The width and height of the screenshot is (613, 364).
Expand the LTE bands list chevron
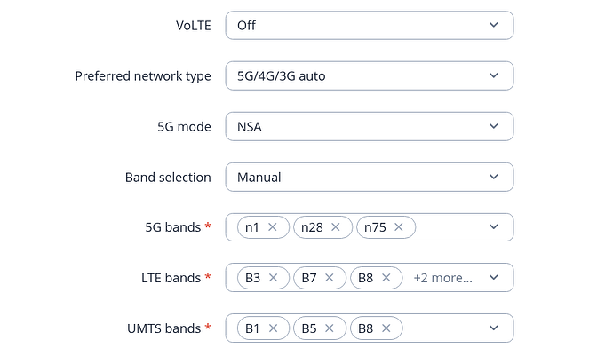tap(494, 278)
